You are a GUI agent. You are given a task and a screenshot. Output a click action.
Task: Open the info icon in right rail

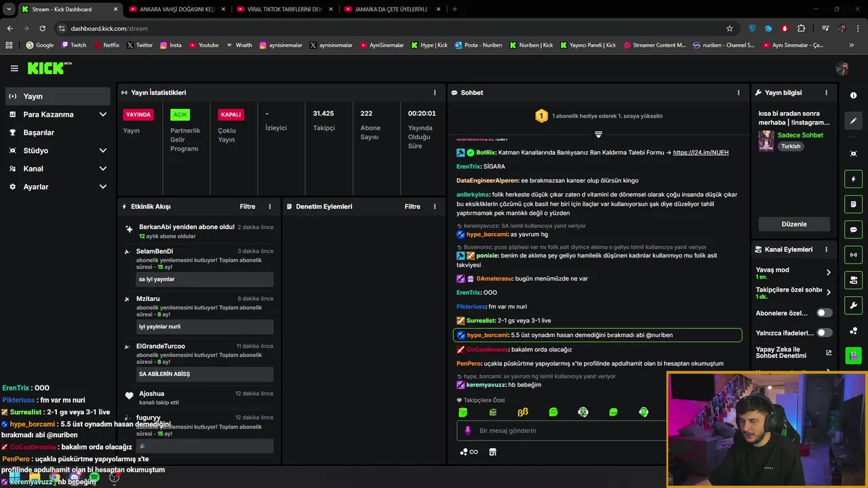coord(853,96)
